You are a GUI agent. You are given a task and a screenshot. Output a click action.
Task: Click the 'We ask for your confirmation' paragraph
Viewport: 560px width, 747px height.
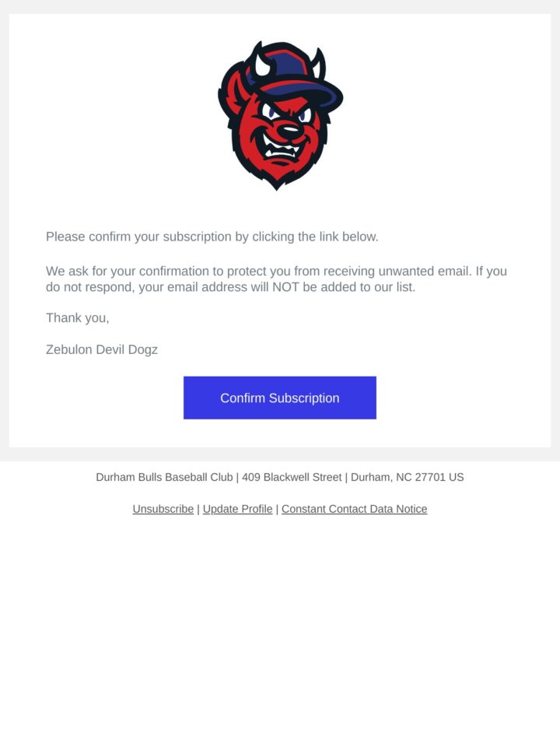(x=276, y=279)
